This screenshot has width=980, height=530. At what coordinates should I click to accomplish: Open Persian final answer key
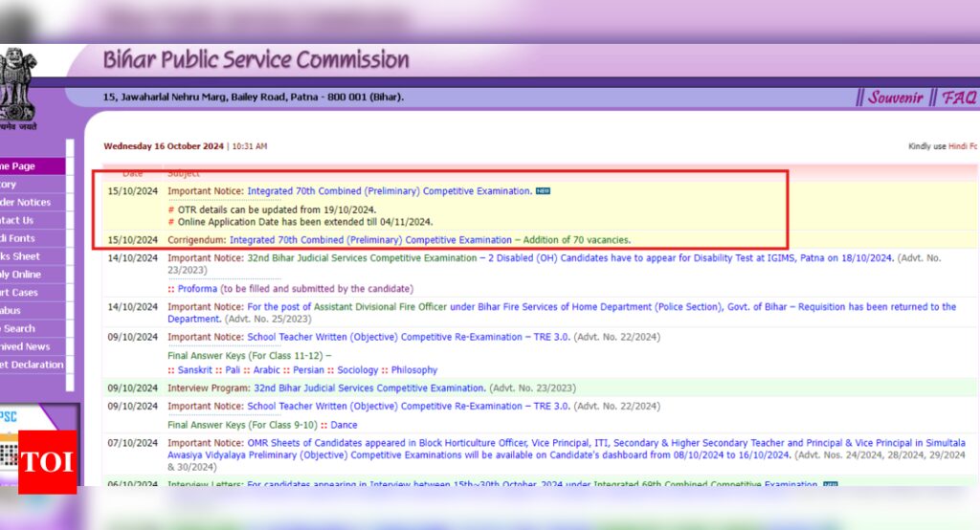tap(308, 370)
